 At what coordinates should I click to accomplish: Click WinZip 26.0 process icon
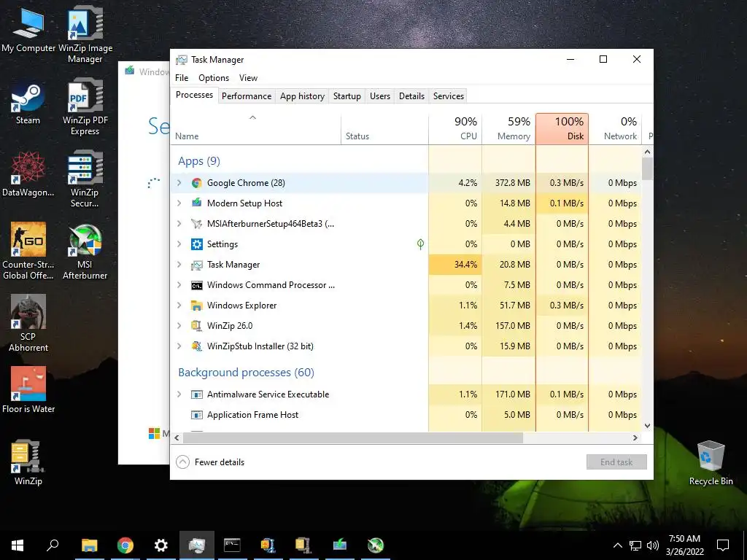point(197,326)
